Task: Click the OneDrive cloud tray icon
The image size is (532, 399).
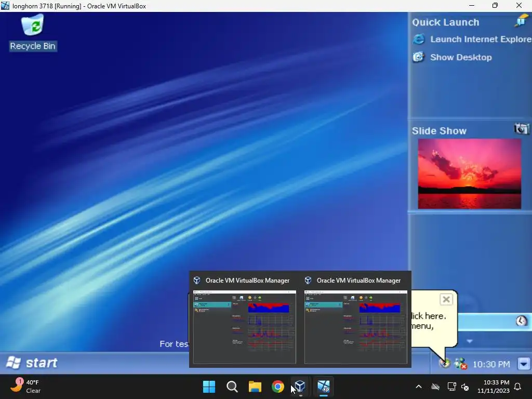Action: coord(435,387)
